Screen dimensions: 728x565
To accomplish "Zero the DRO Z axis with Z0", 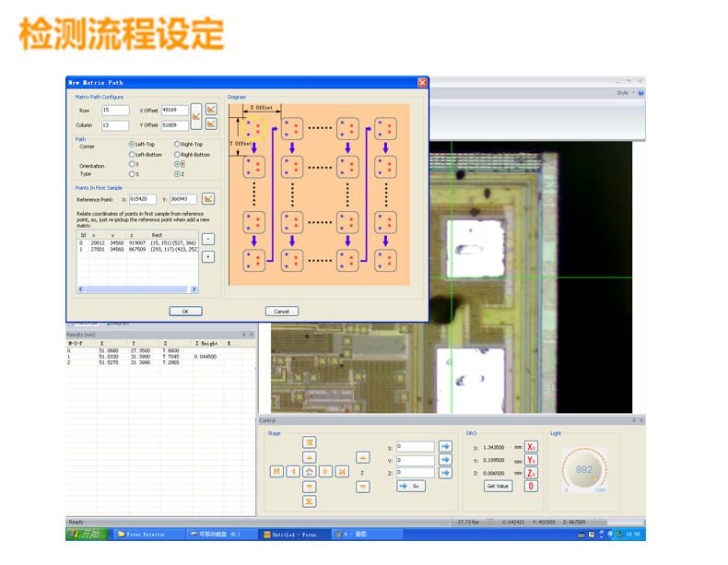I will click(x=531, y=473).
